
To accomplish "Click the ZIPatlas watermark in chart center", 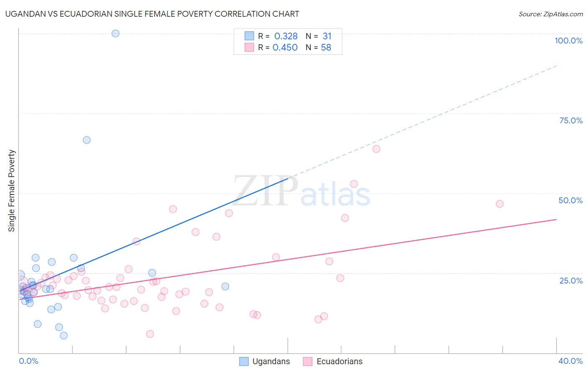I will click(302, 192).
